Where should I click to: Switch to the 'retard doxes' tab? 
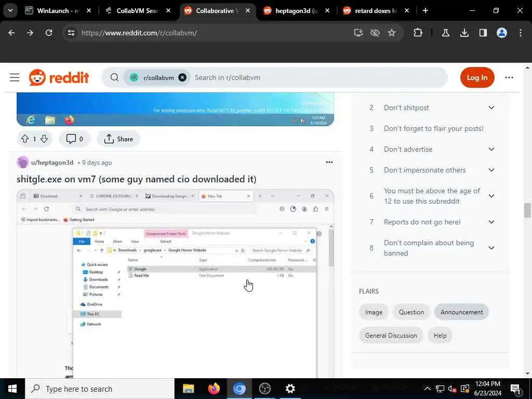[376, 10]
